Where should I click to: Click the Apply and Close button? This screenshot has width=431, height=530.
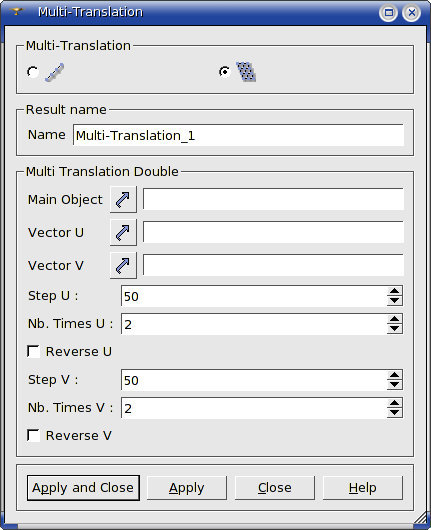83,488
